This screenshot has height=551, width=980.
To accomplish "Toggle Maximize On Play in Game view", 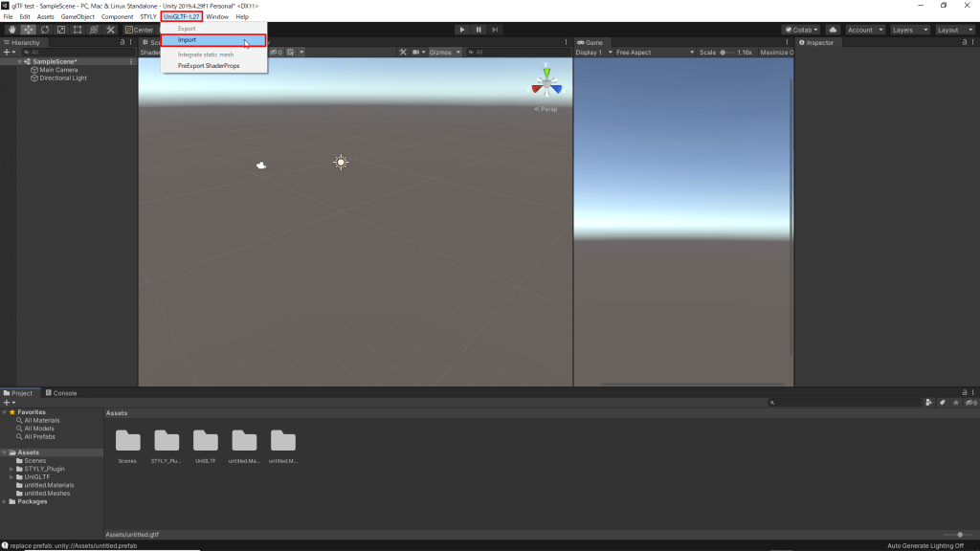I will (x=777, y=53).
